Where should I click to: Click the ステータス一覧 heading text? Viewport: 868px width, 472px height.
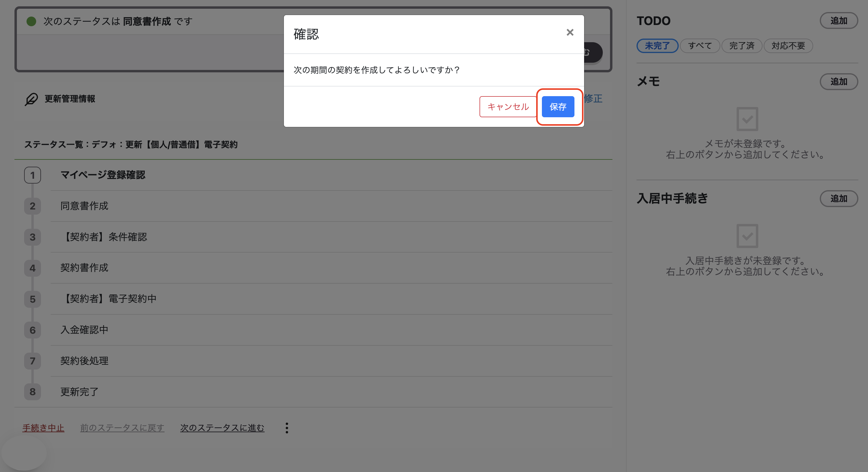pos(131,145)
